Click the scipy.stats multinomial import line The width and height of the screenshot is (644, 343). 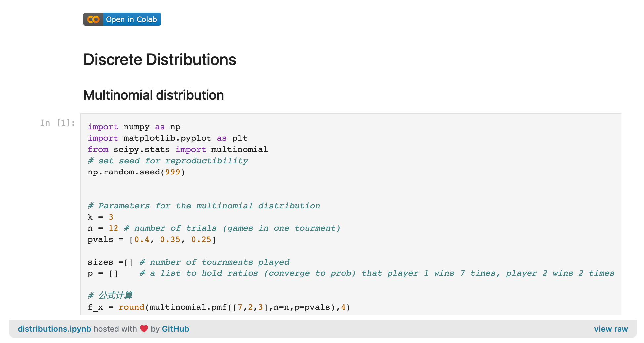pyautogui.click(x=178, y=150)
